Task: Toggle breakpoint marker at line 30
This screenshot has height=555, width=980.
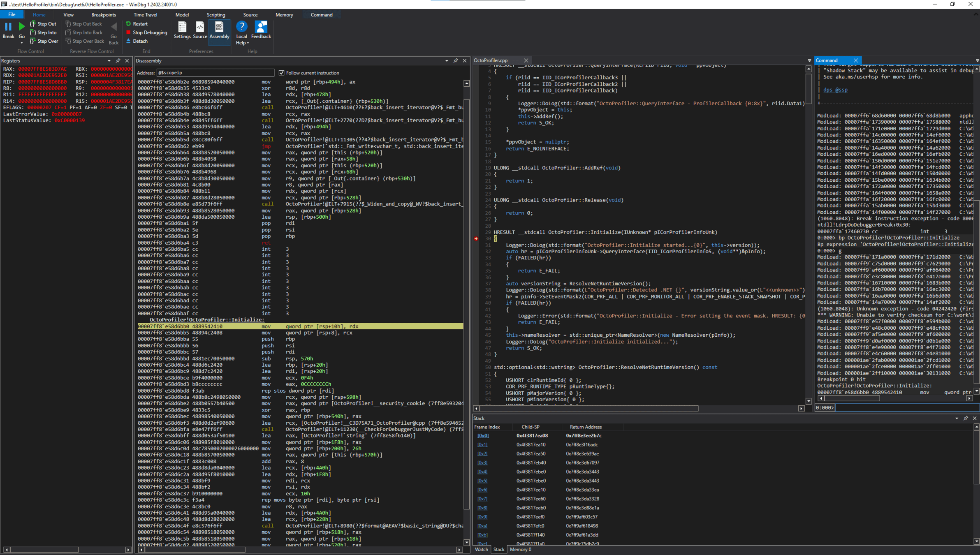Action: (476, 238)
